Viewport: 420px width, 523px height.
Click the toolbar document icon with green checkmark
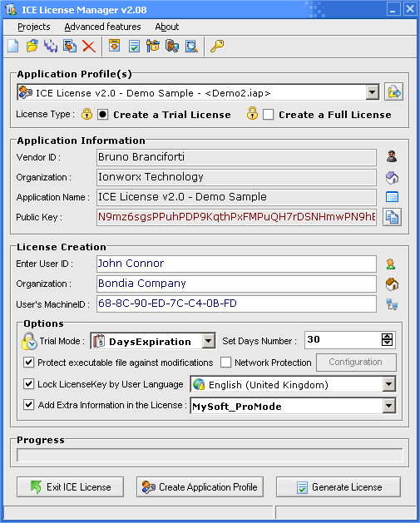[x=134, y=46]
